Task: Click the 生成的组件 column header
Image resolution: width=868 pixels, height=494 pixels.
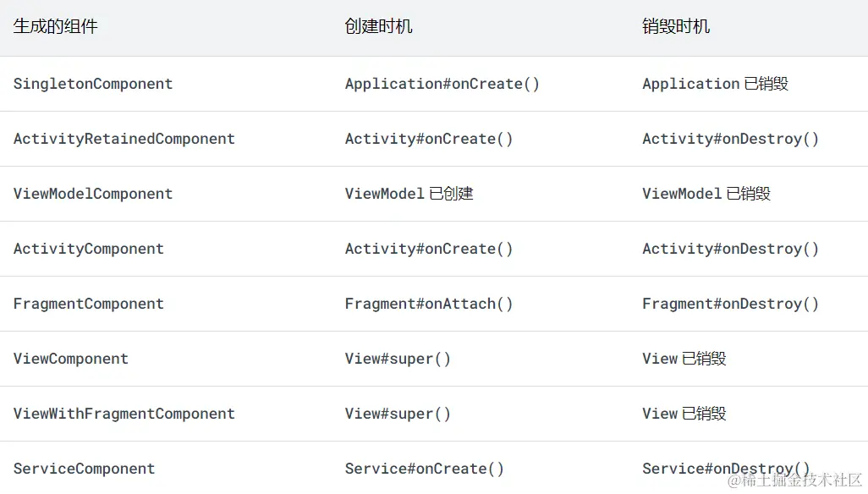Action: click(x=56, y=27)
